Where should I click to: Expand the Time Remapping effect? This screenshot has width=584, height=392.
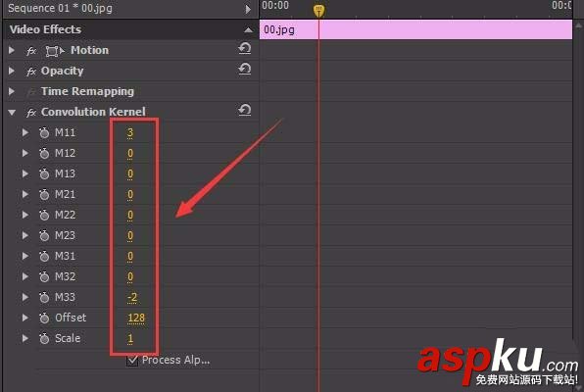pyautogui.click(x=12, y=91)
